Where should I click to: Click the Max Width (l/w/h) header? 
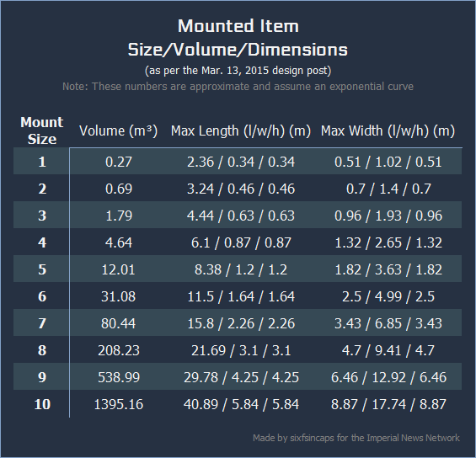click(388, 131)
